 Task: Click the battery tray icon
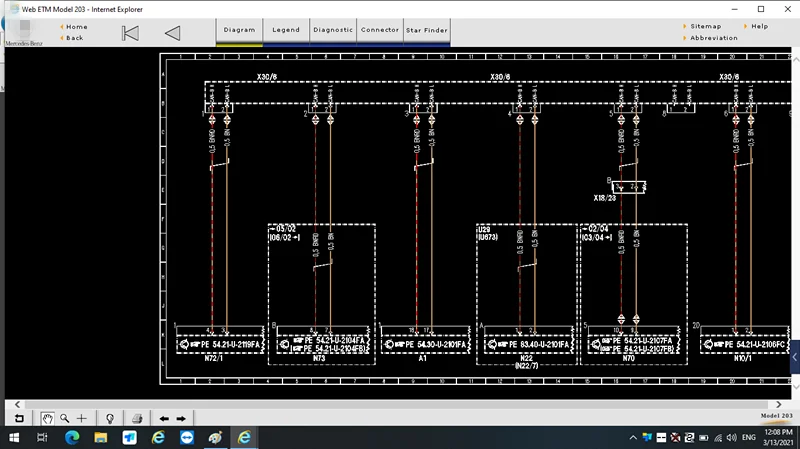coord(704,437)
